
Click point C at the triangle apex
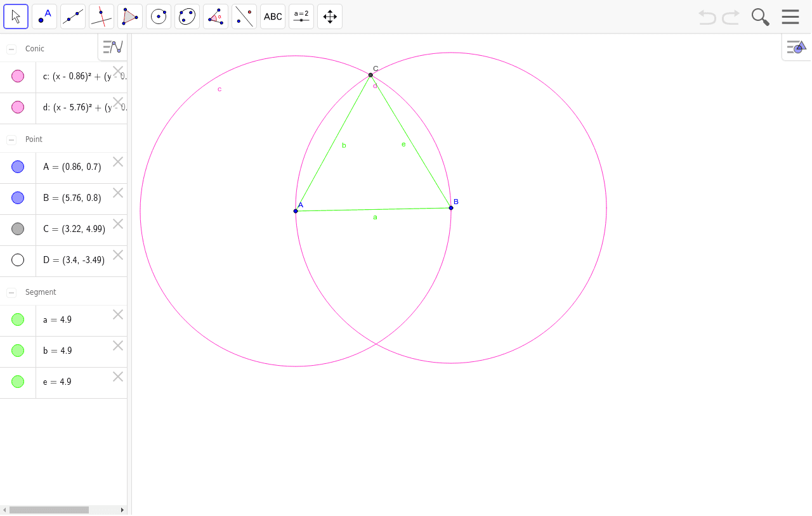(x=370, y=75)
